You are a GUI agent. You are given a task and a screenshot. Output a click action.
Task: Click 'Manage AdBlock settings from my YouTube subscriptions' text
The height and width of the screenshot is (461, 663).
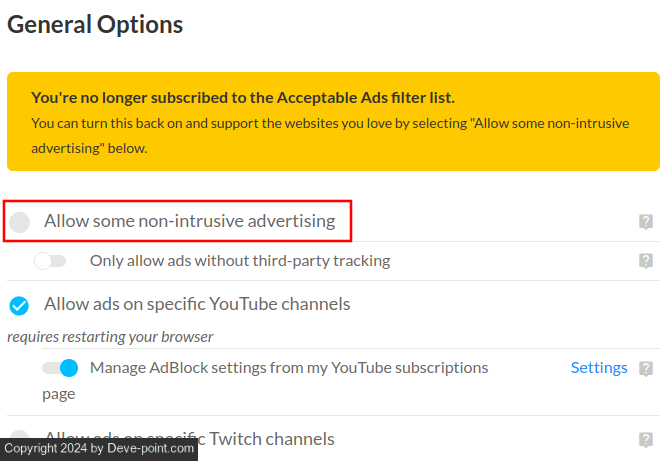pos(289,368)
